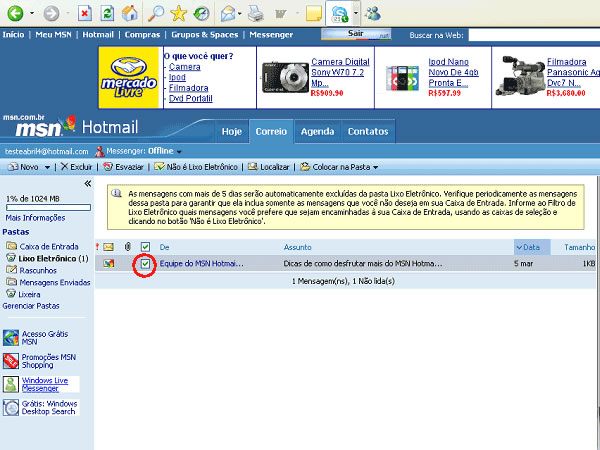Open the Caixa de Entrada folder
The width and height of the screenshot is (600, 450).
(x=48, y=245)
